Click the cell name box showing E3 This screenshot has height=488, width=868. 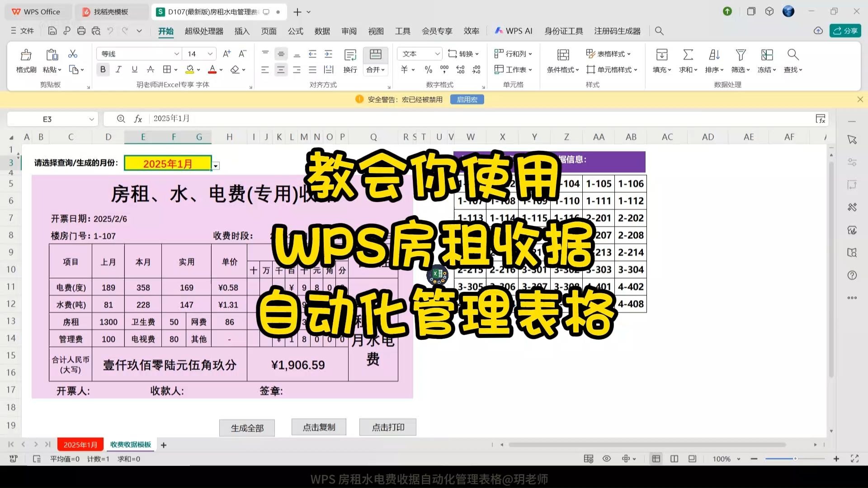coord(47,118)
